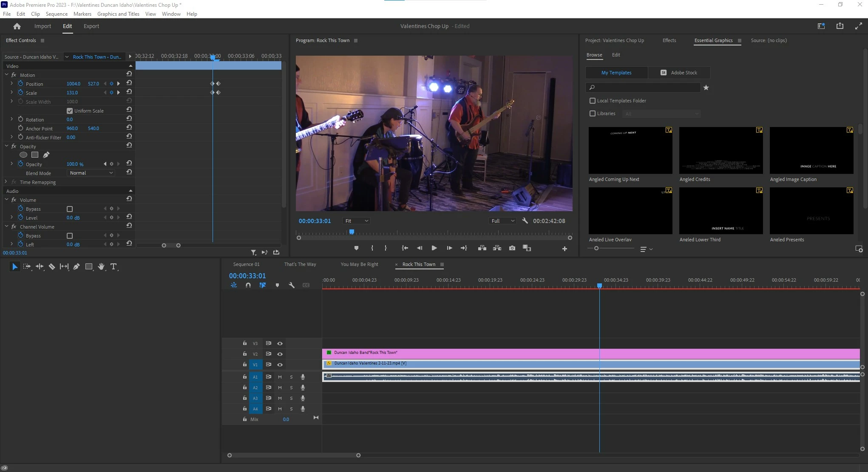The width and height of the screenshot is (868, 472).
Task: Open the timeline wrench settings
Action: pyautogui.click(x=292, y=285)
